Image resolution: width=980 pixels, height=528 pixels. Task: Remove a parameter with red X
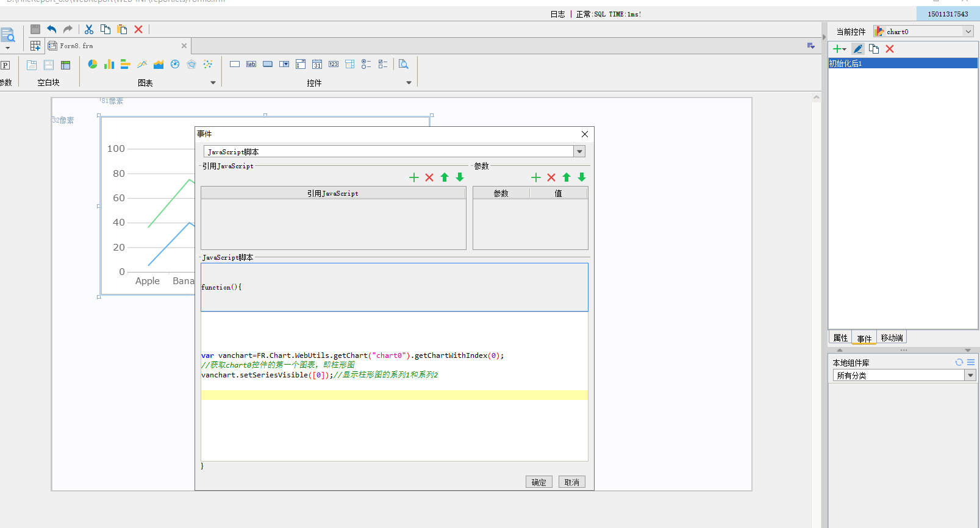551,177
